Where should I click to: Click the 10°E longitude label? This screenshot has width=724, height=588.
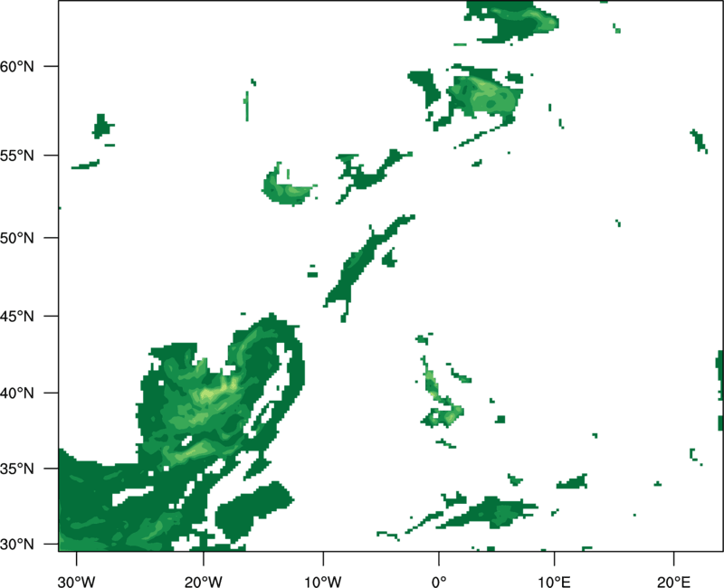(x=554, y=582)
